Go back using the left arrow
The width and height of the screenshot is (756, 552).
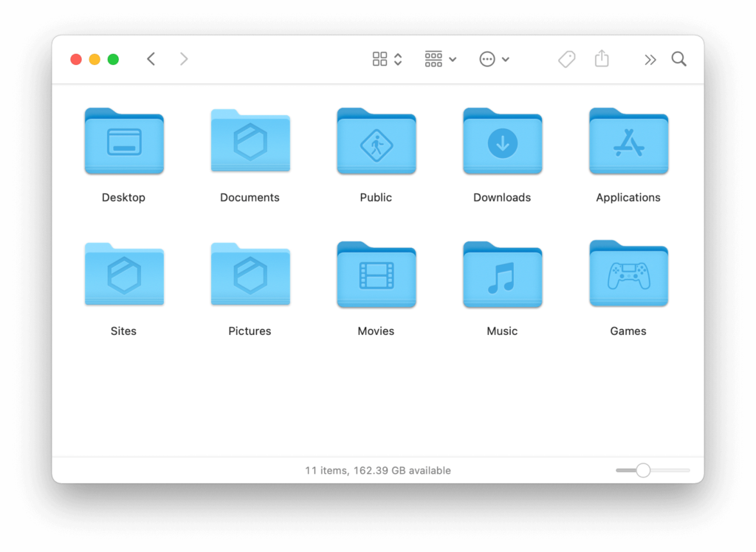point(151,59)
